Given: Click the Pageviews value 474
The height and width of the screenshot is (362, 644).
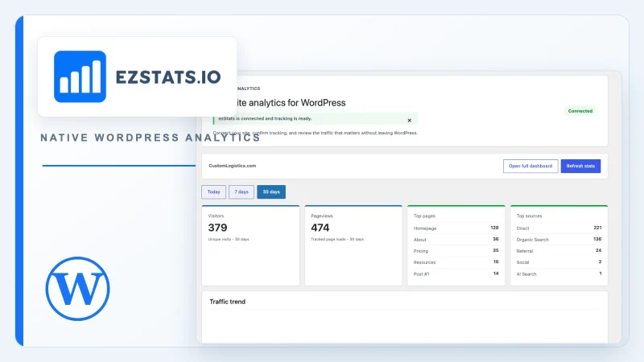Looking at the screenshot, I should 320,228.
